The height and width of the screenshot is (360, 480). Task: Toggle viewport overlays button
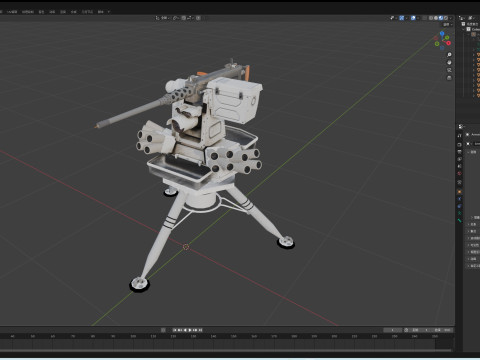coord(413,18)
